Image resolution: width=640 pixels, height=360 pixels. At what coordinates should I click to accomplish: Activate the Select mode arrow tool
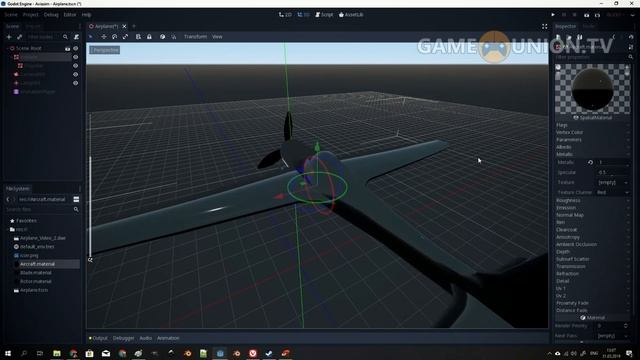pos(91,37)
